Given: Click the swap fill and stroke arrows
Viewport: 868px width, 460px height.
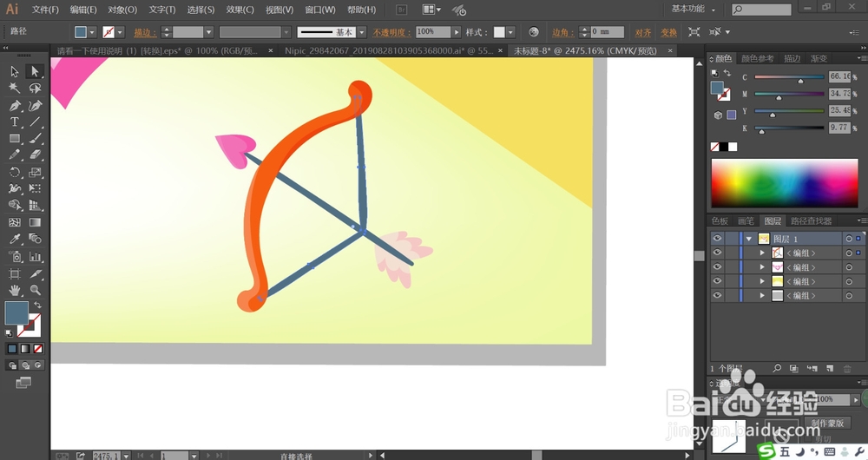Looking at the screenshot, I should coord(37,306).
